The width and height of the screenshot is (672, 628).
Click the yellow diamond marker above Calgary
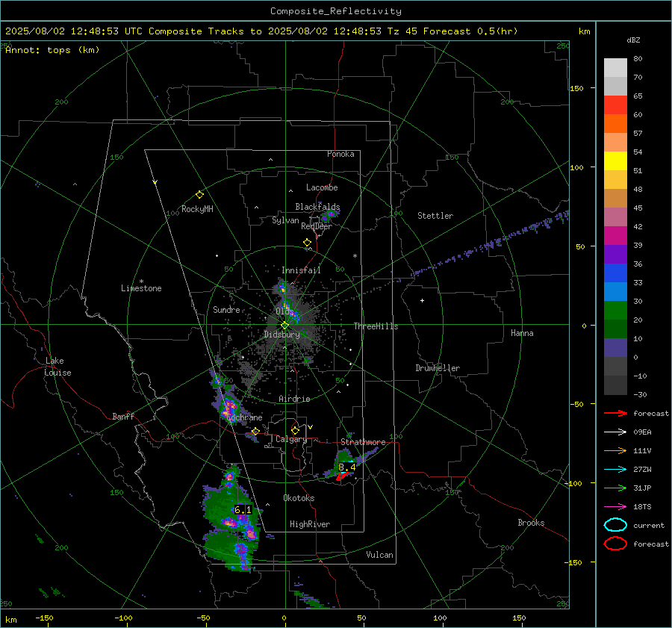click(x=295, y=430)
